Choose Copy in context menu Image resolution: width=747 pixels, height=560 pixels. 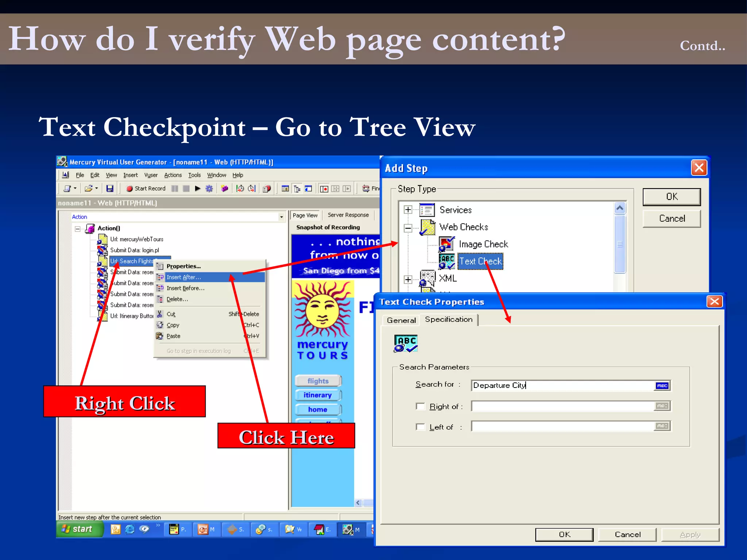(x=210, y=325)
